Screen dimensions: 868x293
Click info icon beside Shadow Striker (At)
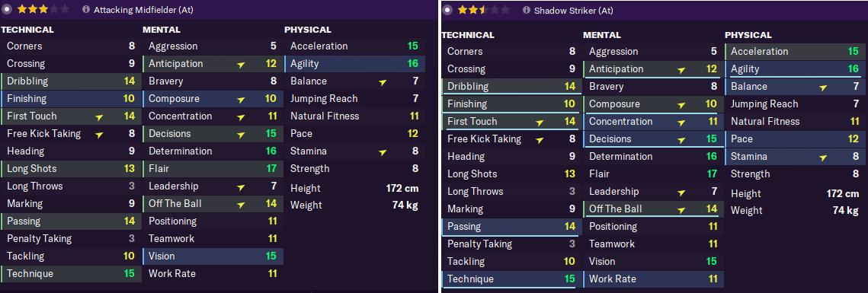point(526,11)
